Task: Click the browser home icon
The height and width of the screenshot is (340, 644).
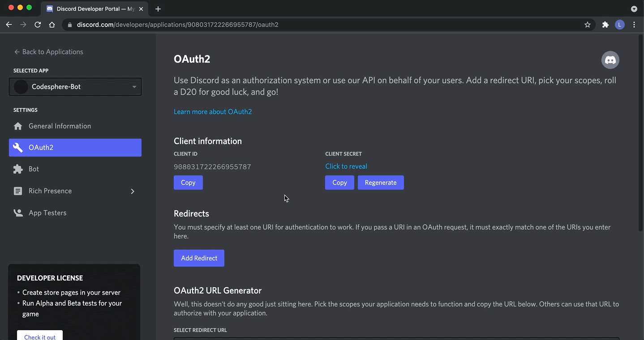Action: pyautogui.click(x=52, y=25)
